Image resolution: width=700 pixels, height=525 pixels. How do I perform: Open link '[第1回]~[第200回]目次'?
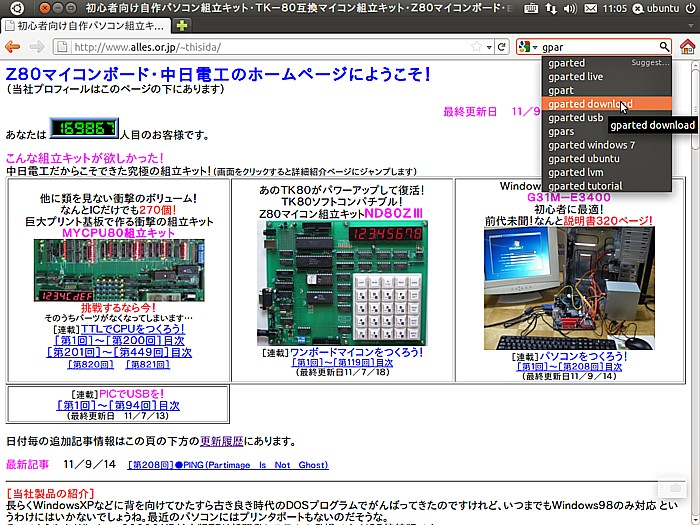pyautogui.click(x=119, y=341)
